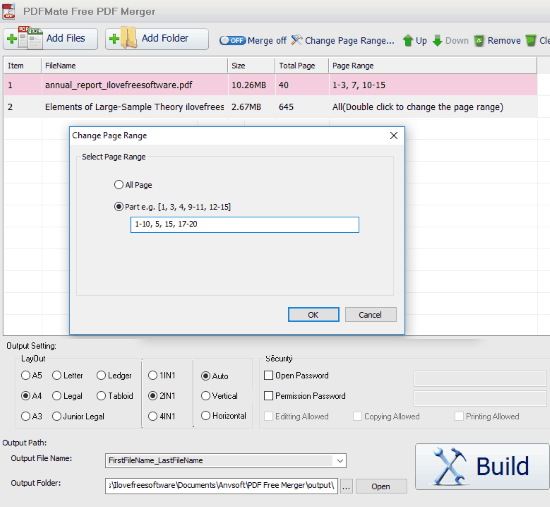Click the Build button
The image size is (550, 507).
(482, 466)
